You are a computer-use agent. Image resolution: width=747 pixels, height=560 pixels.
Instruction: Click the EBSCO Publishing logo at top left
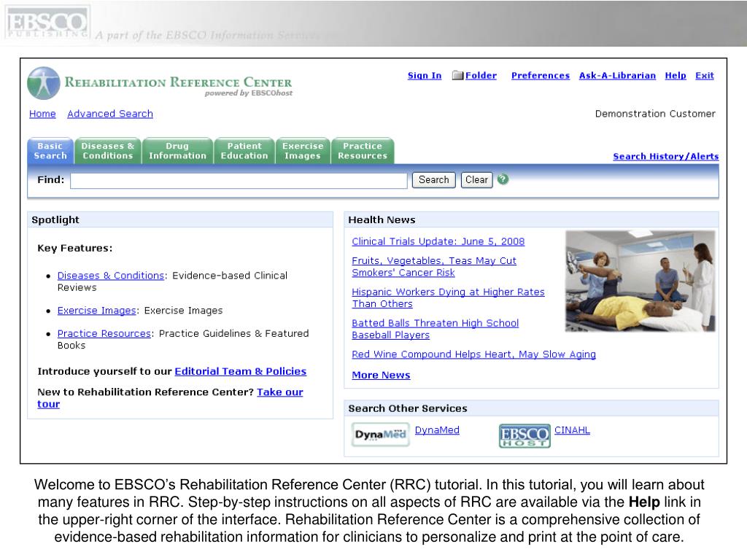(46, 20)
